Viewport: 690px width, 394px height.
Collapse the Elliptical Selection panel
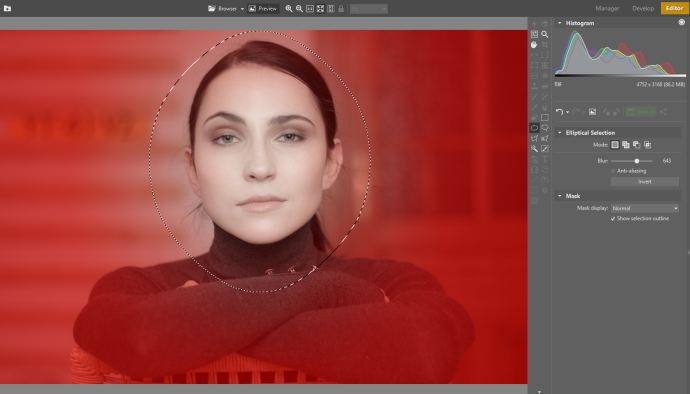click(560, 133)
